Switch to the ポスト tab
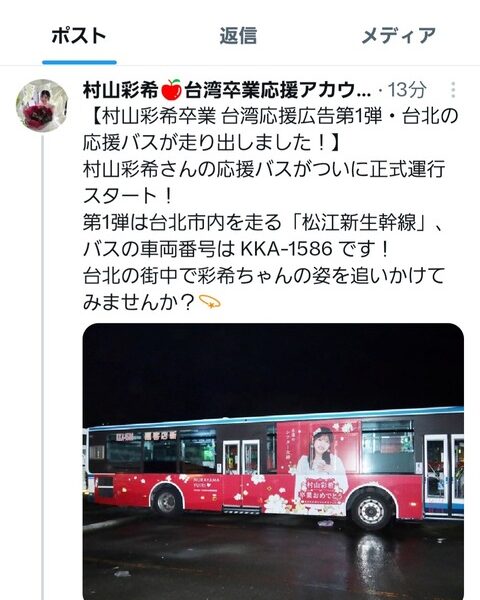This screenshot has height=600, width=480. coord(79,36)
